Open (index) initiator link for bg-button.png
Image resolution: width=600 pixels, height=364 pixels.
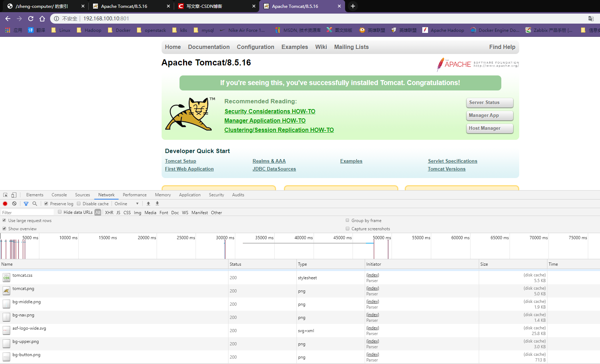[x=373, y=354]
